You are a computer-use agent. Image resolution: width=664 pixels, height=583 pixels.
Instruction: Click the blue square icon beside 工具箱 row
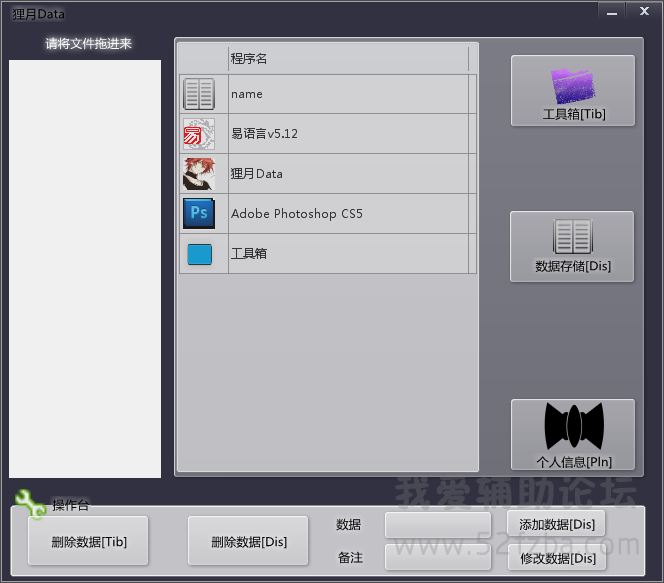point(199,254)
